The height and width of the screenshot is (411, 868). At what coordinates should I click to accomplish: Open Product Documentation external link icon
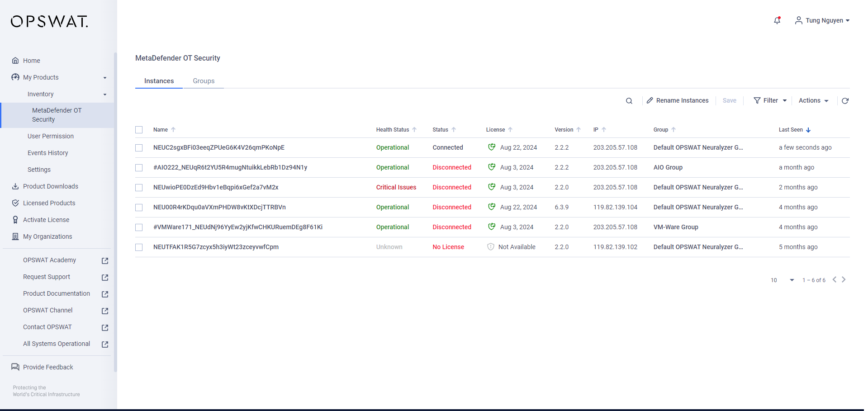click(105, 294)
